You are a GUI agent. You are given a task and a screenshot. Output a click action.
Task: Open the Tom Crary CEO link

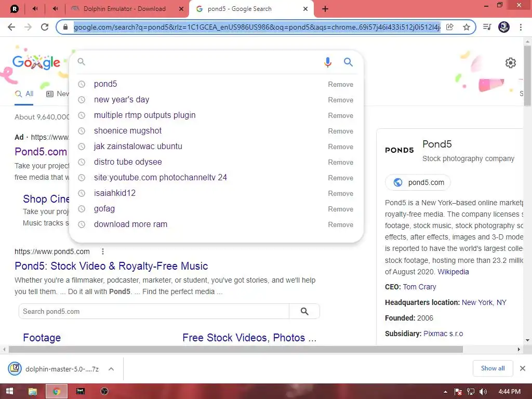coord(419,287)
